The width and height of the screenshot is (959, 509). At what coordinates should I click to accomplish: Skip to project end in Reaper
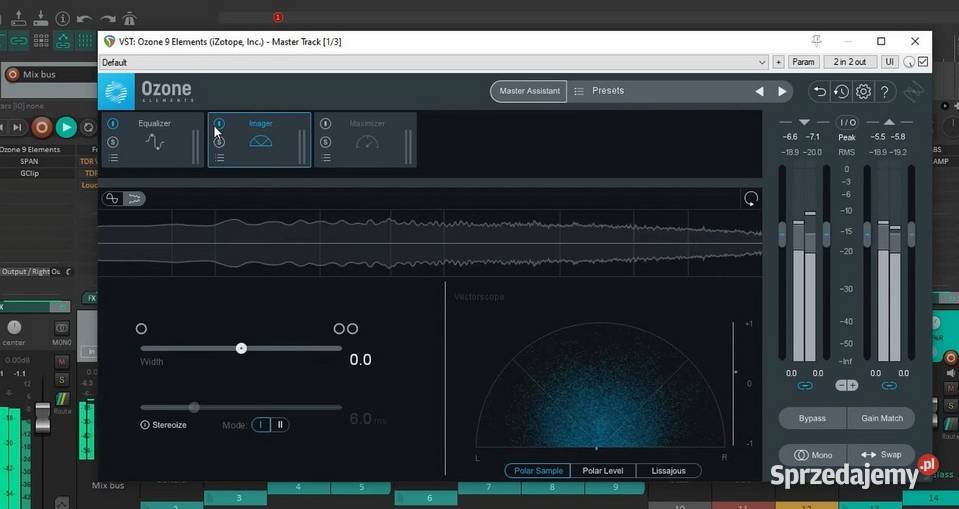tap(17, 127)
